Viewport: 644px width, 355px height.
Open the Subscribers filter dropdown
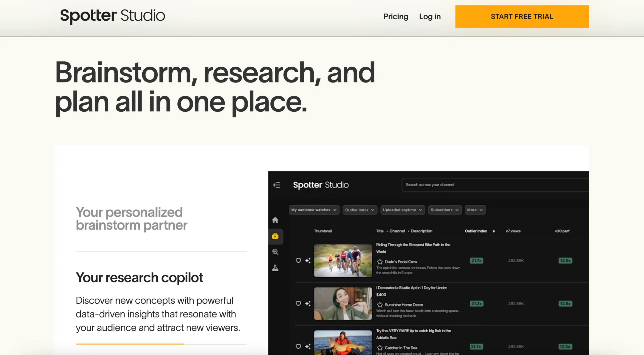445,210
